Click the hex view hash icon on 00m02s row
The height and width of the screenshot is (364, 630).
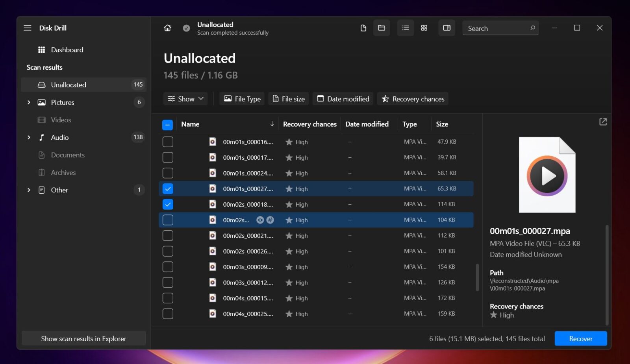(270, 220)
